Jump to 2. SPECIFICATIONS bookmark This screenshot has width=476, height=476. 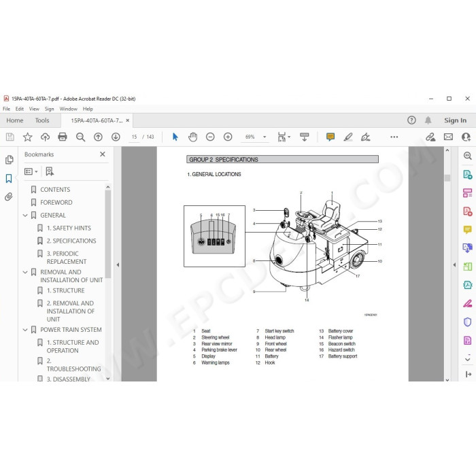tap(71, 241)
